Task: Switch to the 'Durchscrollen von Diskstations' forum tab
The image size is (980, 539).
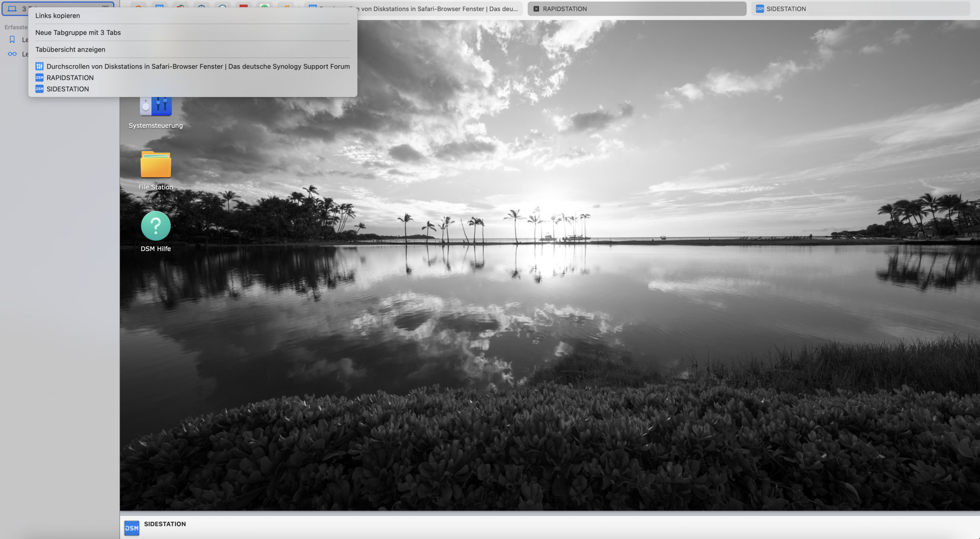Action: click(x=439, y=9)
